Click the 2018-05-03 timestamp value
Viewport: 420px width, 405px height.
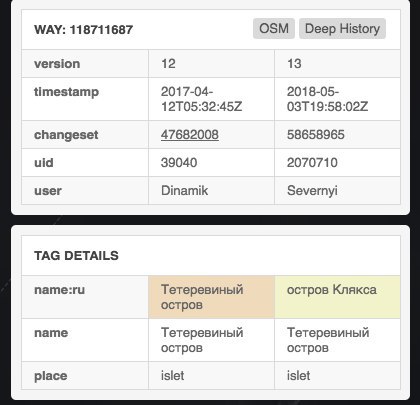pyautogui.click(x=327, y=99)
